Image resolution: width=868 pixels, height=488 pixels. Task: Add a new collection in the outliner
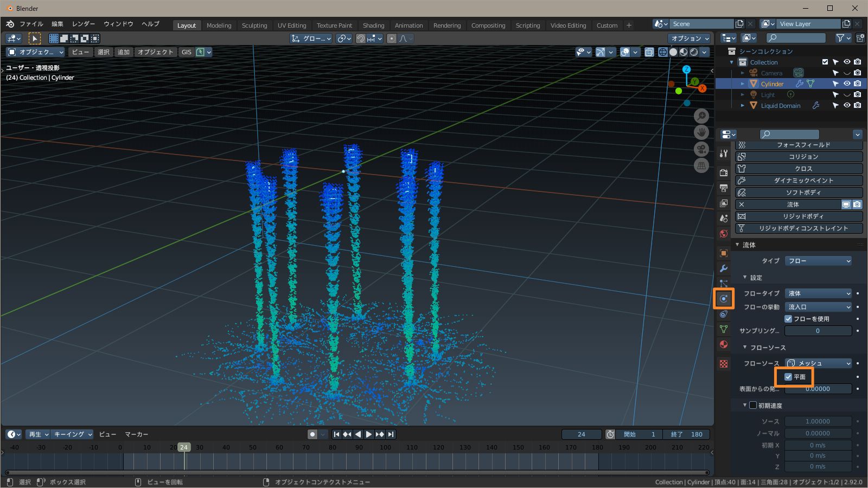click(x=860, y=38)
